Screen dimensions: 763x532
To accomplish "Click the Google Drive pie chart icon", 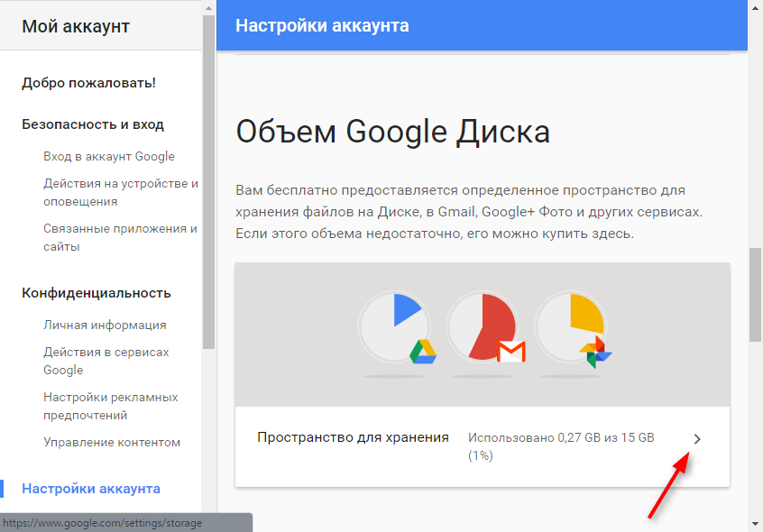I will tap(397, 328).
